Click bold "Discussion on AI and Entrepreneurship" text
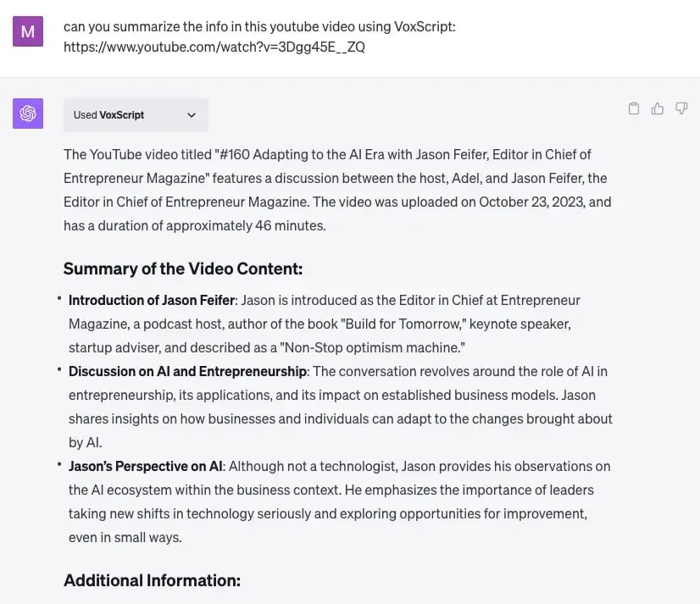Screen dimensions: 700x604 [x=187, y=371]
